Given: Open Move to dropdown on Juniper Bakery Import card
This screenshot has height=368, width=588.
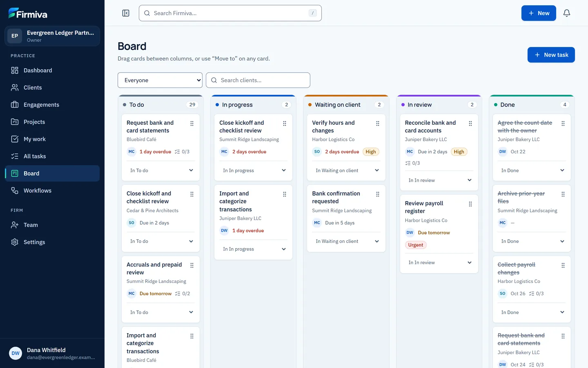Looking at the screenshot, I should tap(254, 249).
